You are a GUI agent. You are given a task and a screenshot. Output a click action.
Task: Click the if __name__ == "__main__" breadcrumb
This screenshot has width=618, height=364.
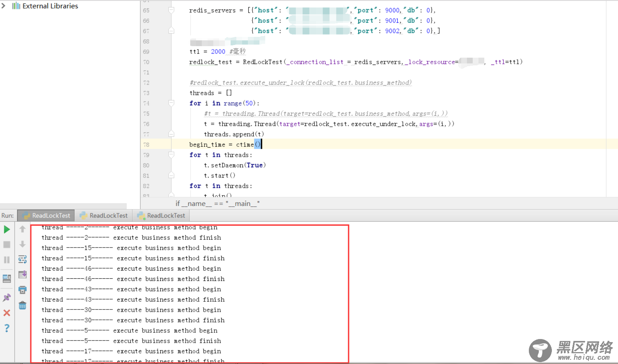[218, 204]
